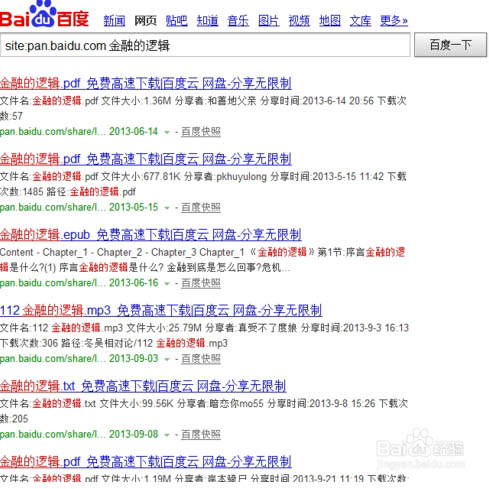The image size is (489, 489).
Task: Open 百度快照 cache for 2013-05-15 result
Action: click(201, 207)
